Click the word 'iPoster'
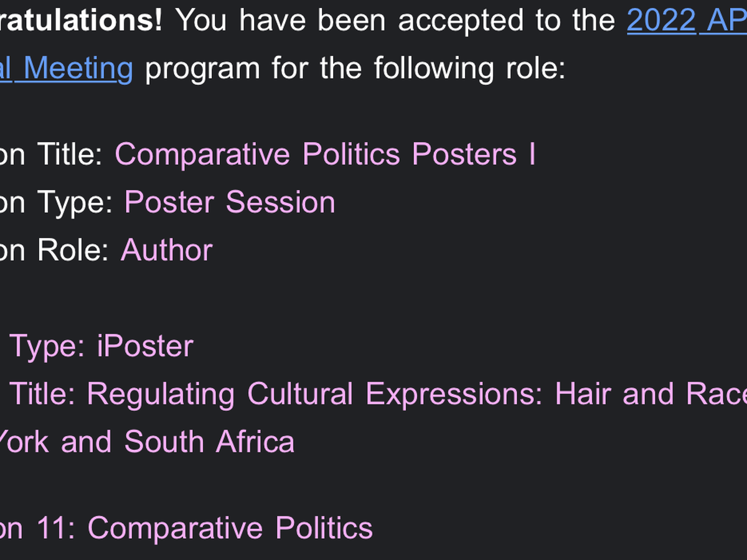 pyautogui.click(x=145, y=345)
